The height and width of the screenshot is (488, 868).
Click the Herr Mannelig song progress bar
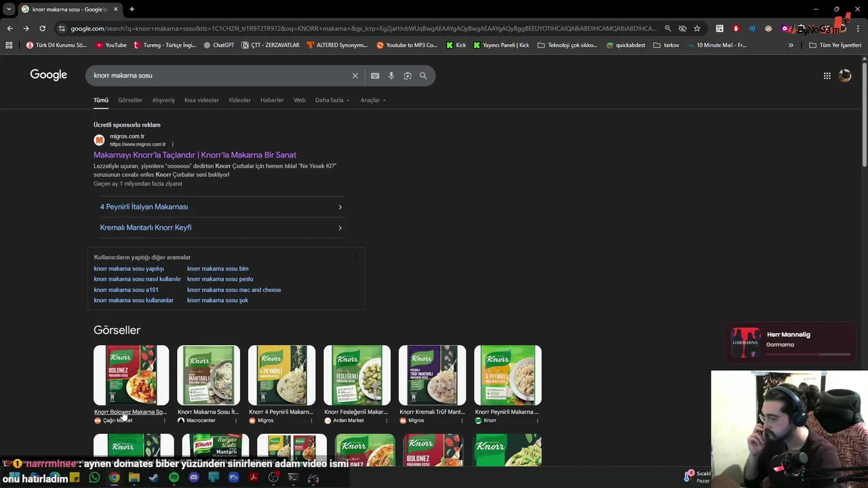(808, 354)
